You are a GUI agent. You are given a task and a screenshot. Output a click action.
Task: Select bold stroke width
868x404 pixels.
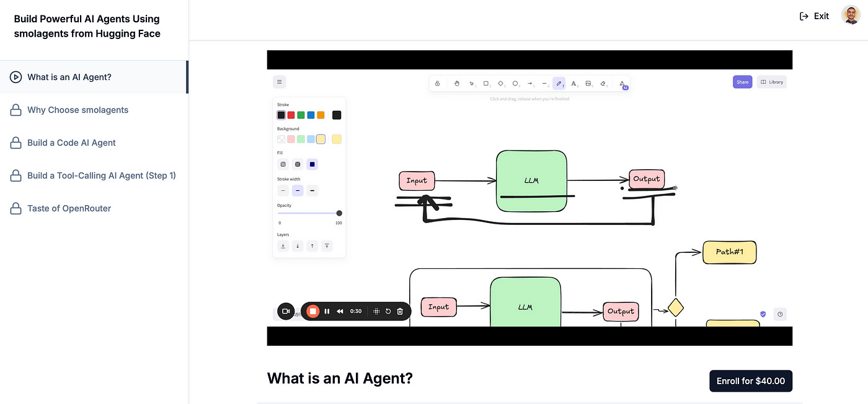point(298,191)
